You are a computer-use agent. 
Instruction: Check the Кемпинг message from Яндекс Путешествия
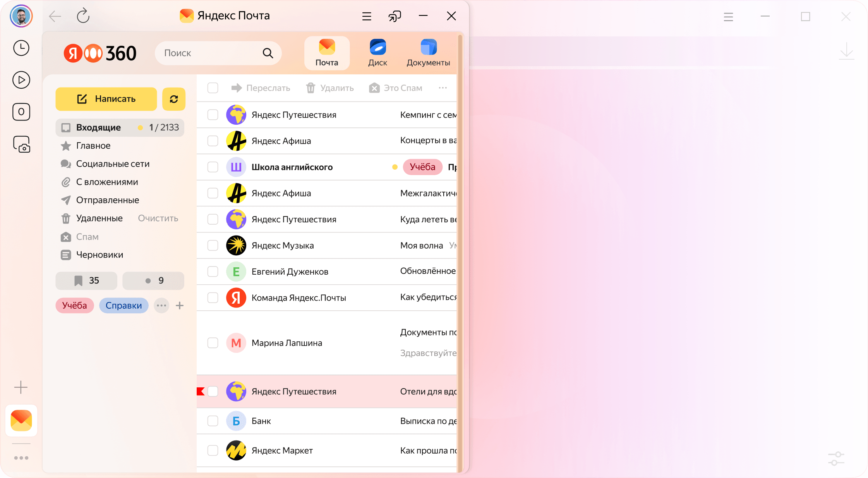(x=213, y=115)
